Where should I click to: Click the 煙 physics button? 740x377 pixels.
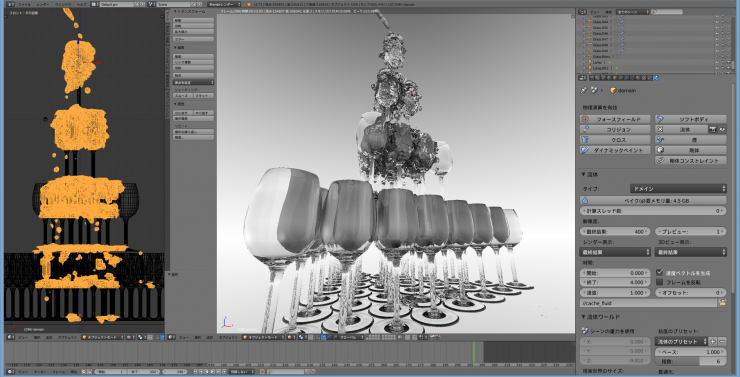click(691, 140)
